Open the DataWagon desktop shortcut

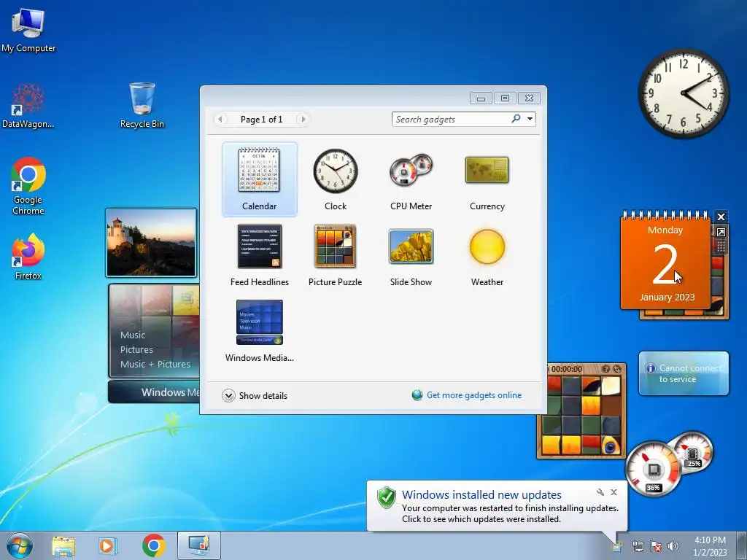(28, 106)
